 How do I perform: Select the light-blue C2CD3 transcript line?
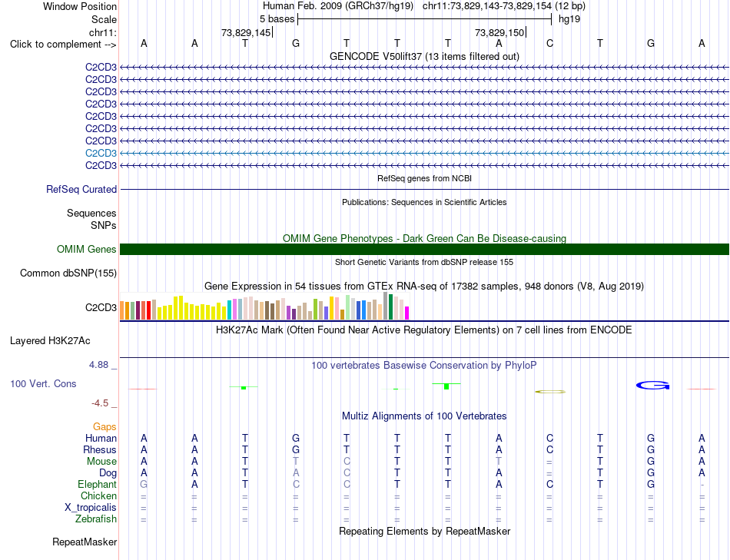pyautogui.click(x=424, y=153)
